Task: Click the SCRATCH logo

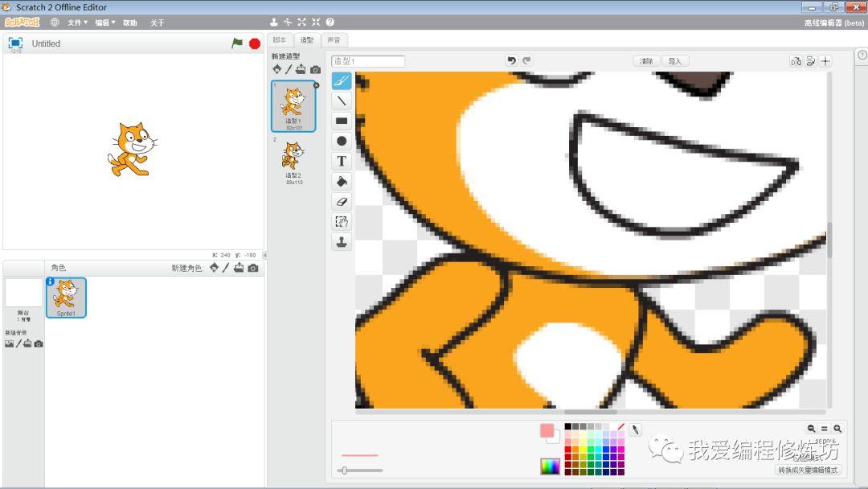Action: coord(23,23)
